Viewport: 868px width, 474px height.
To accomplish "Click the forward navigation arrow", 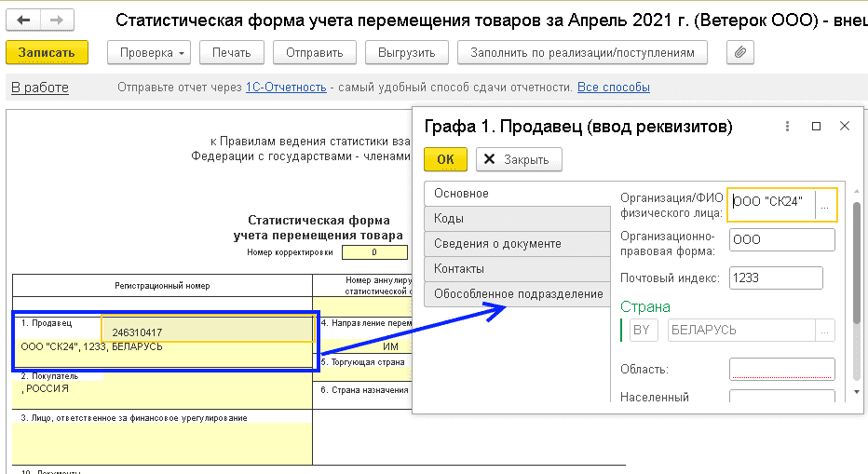I will click(58, 19).
